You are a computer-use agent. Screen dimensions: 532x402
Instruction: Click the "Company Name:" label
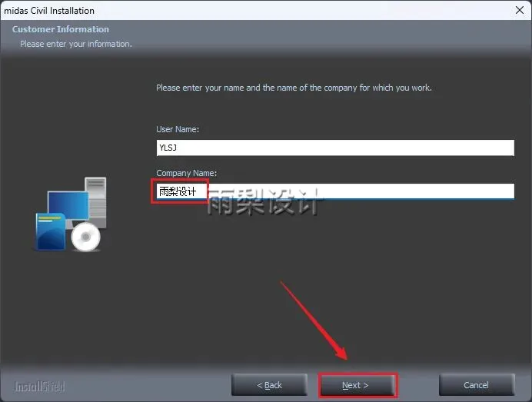[x=186, y=173]
